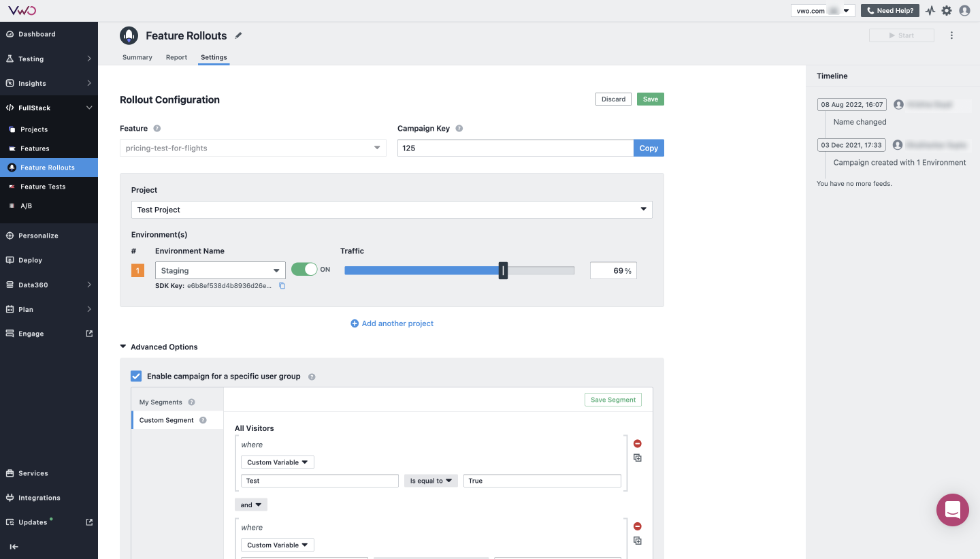Screen dimensions: 980x559
Task: Click the settings gear in the top bar
Action: click(947, 10)
